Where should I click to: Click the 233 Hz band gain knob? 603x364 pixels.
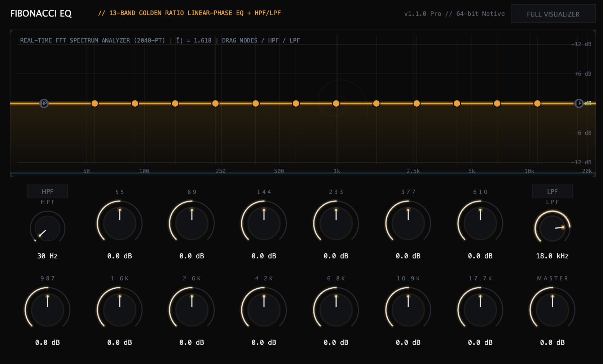coord(336,223)
